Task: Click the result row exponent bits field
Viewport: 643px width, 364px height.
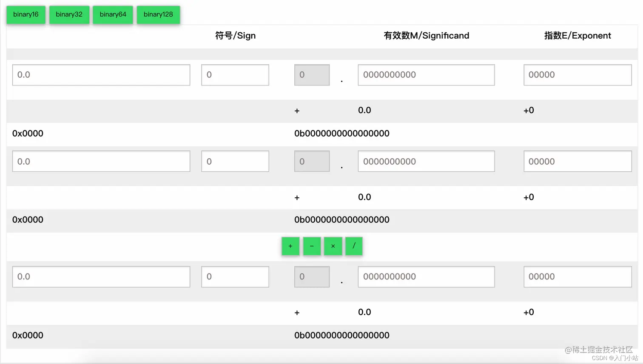Action: click(578, 277)
